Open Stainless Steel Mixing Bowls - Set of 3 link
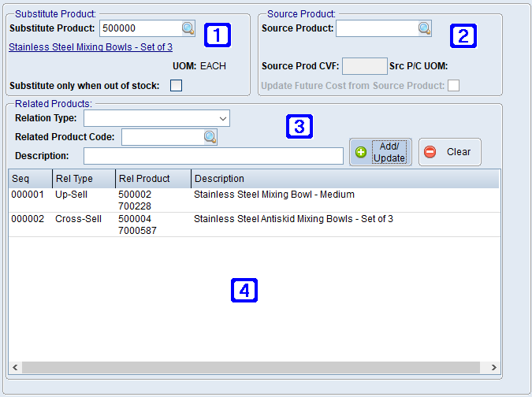This screenshot has height=397, width=532. tap(91, 47)
